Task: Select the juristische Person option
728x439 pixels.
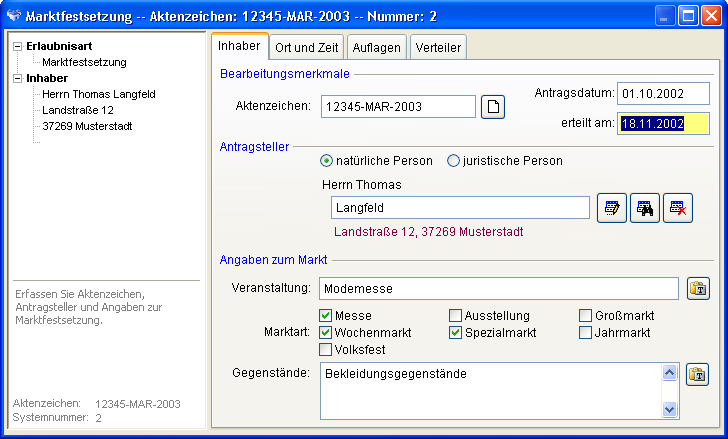Action: point(453,161)
